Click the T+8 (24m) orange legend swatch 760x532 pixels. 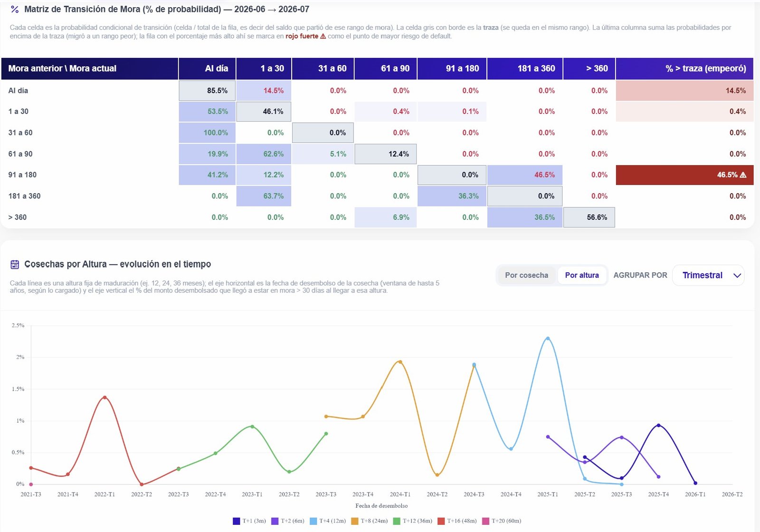[x=354, y=521]
